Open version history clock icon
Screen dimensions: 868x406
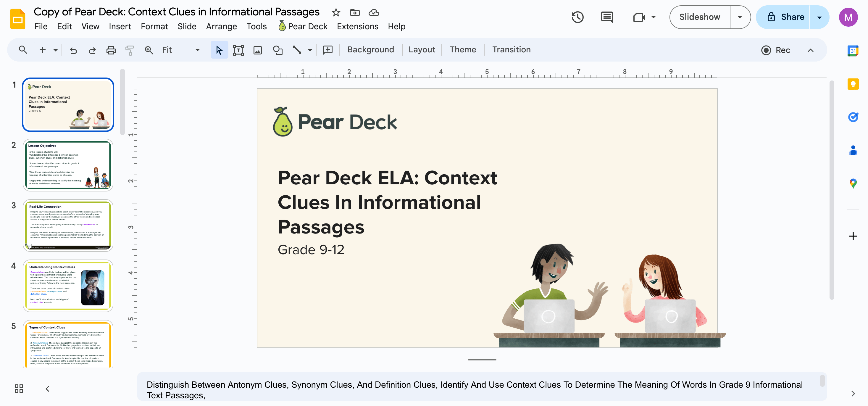[577, 17]
